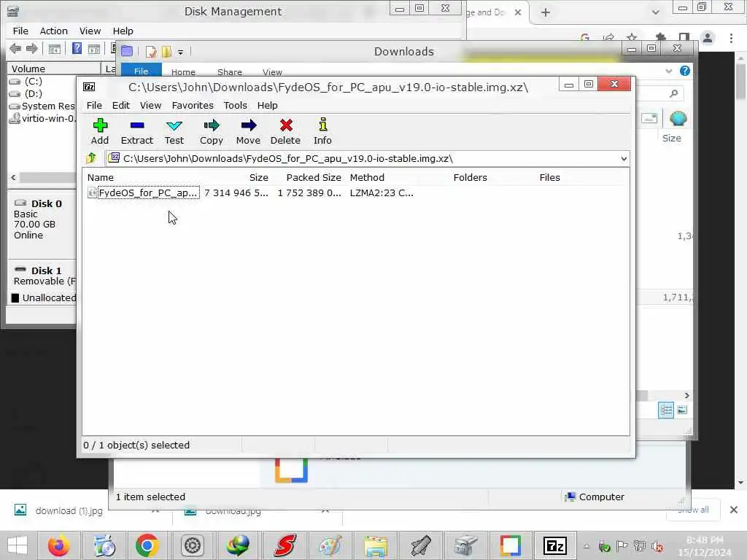
Task: Click the 7 314 946 5... size value
Action: (x=236, y=192)
